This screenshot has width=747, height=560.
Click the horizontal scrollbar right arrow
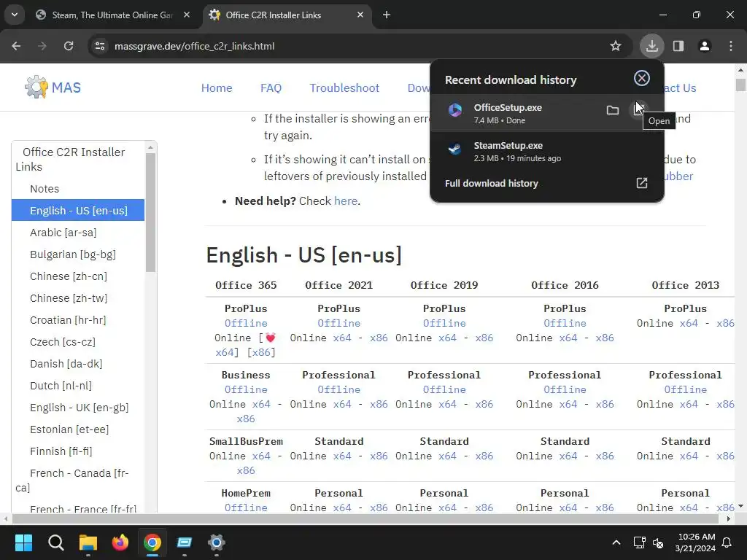728,518
